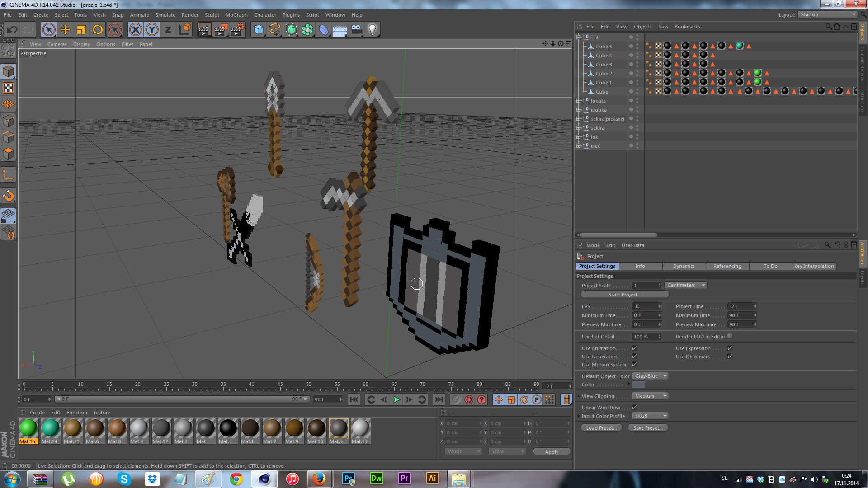This screenshot has width=868, height=488.
Task: Open View Clipping Medium dropdown
Action: (650, 396)
